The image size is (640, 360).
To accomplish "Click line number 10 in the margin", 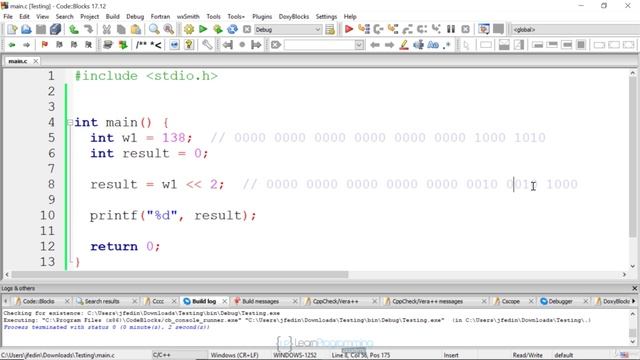I will coord(47,215).
